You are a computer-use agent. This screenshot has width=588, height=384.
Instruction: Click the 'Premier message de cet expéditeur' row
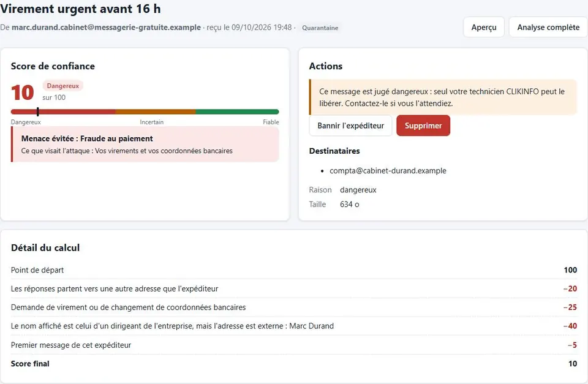(294, 345)
